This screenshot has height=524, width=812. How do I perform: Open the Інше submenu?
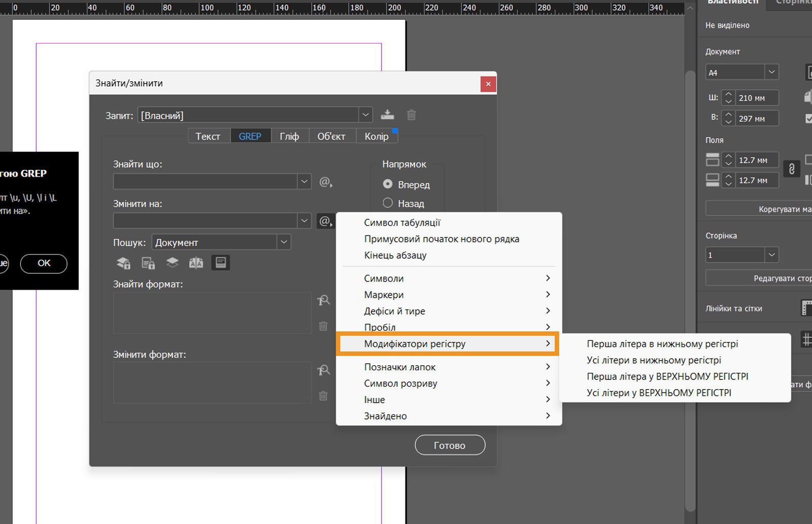449,400
